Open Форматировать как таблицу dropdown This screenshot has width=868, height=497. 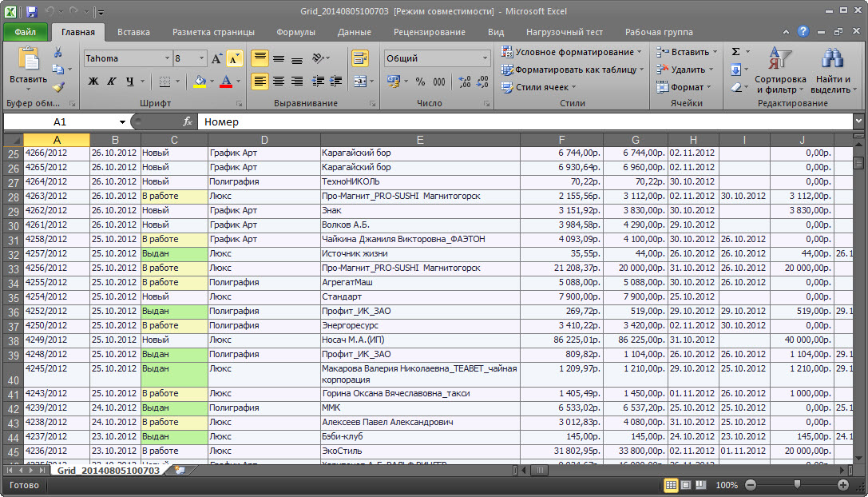coord(573,70)
